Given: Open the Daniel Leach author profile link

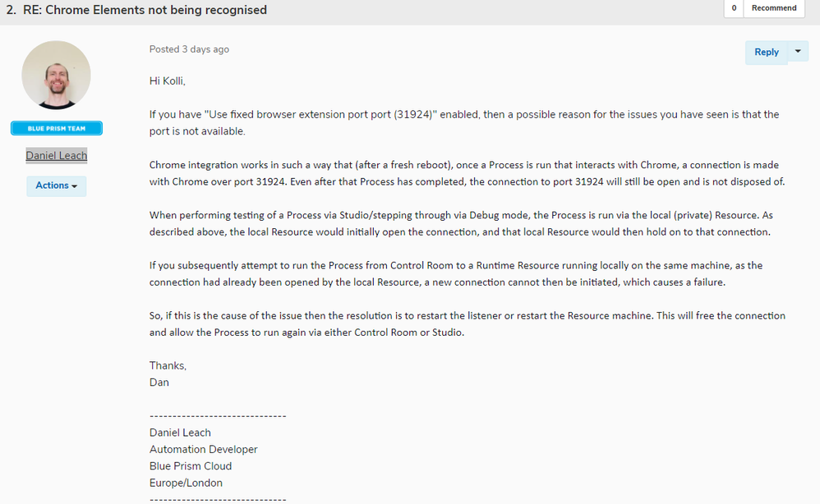Looking at the screenshot, I should point(56,155).
